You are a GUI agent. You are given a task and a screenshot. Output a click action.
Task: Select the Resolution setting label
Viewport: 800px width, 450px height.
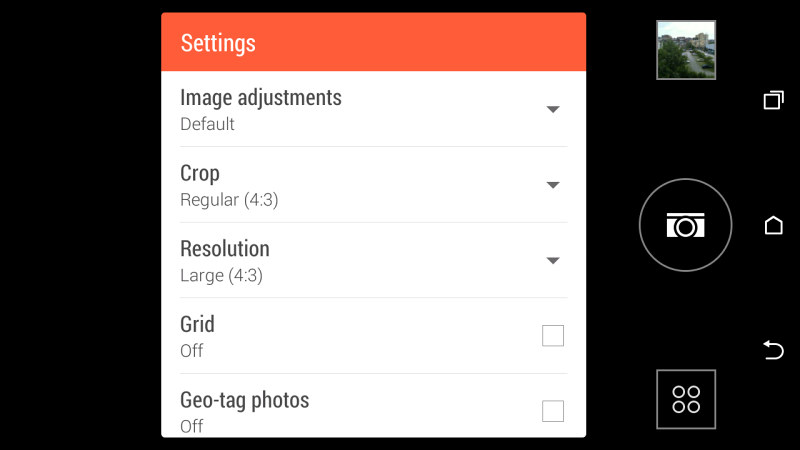pyautogui.click(x=225, y=248)
